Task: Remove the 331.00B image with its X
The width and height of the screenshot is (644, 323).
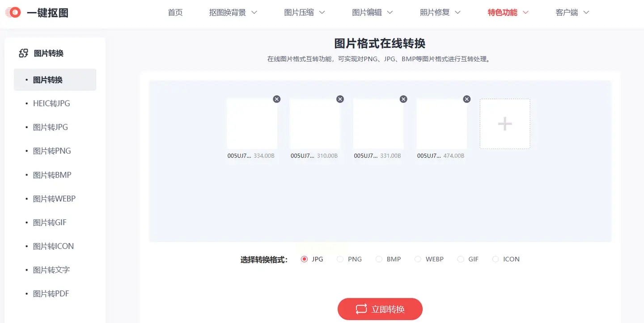Action: [x=403, y=99]
